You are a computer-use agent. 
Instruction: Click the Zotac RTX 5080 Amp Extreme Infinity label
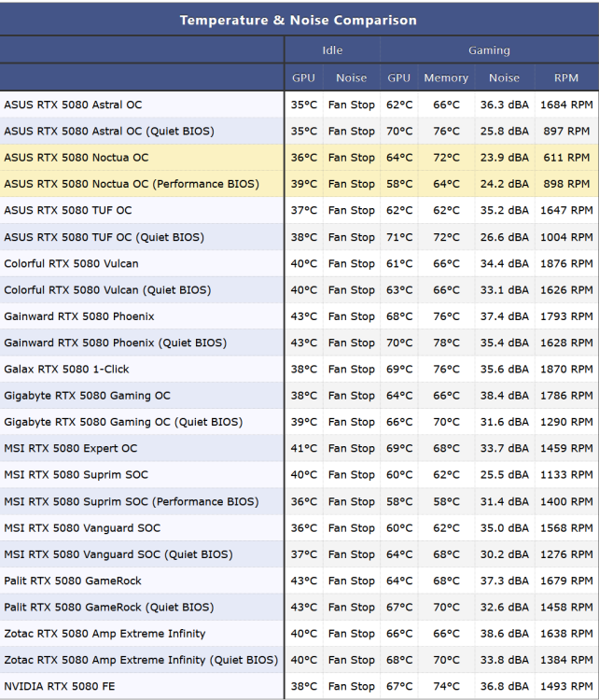[x=104, y=634]
